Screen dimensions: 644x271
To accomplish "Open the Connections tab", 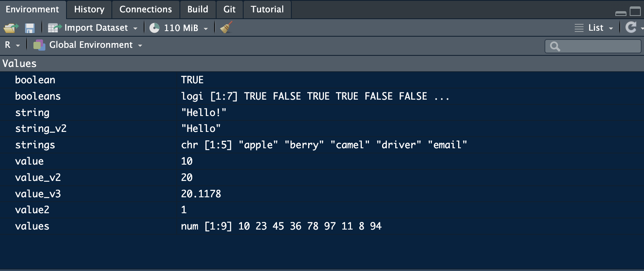I will [146, 10].
